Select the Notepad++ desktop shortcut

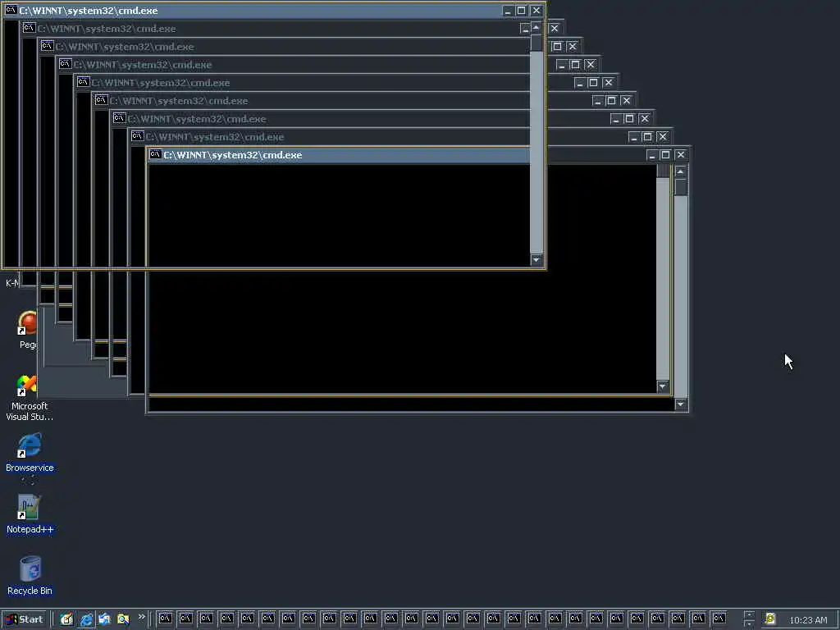click(x=30, y=514)
